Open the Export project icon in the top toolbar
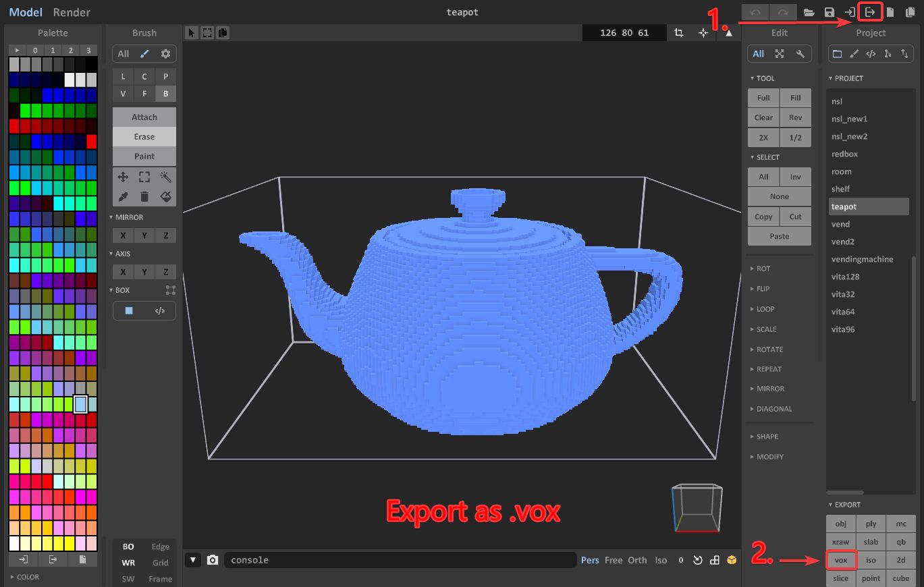 (x=870, y=11)
